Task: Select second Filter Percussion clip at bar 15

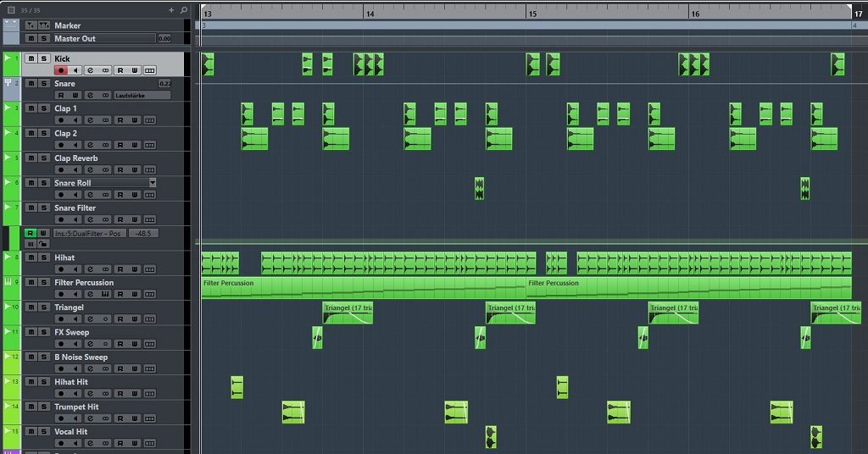Action: (689, 288)
